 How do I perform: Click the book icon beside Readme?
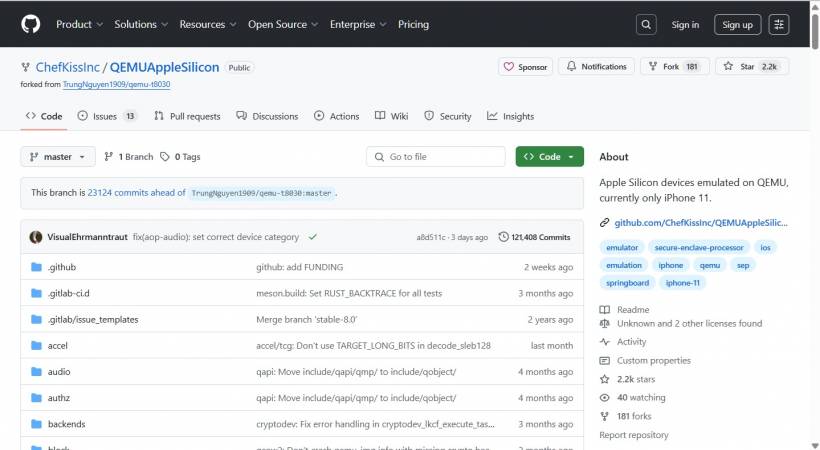pyautogui.click(x=605, y=310)
